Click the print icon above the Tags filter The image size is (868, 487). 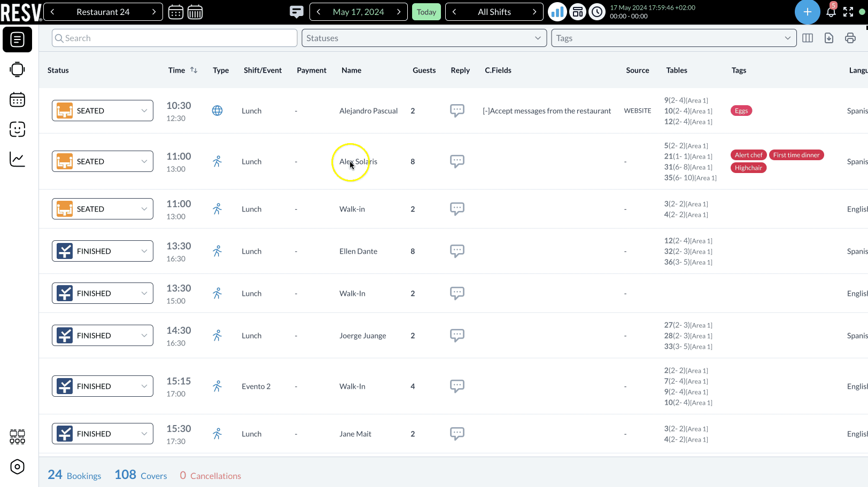point(850,38)
